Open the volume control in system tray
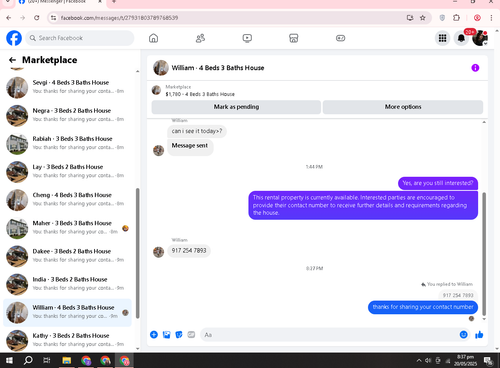Screen dimensions: 500x368 [x=428, y=360]
